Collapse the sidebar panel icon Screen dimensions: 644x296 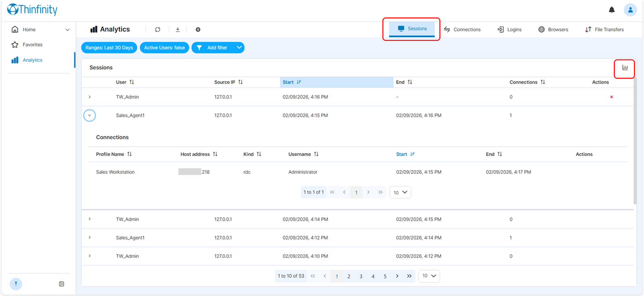pos(62,284)
